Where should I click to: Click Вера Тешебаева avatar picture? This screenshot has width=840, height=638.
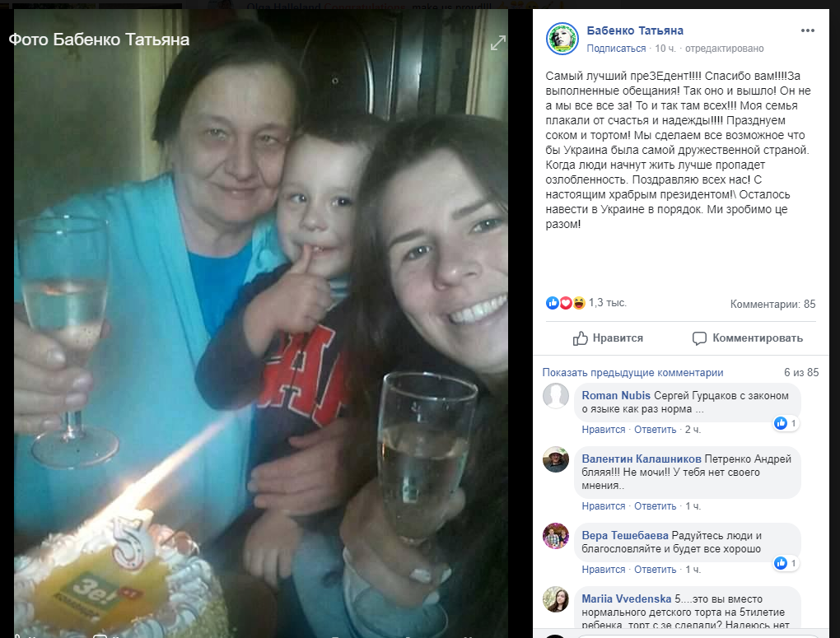pyautogui.click(x=556, y=536)
